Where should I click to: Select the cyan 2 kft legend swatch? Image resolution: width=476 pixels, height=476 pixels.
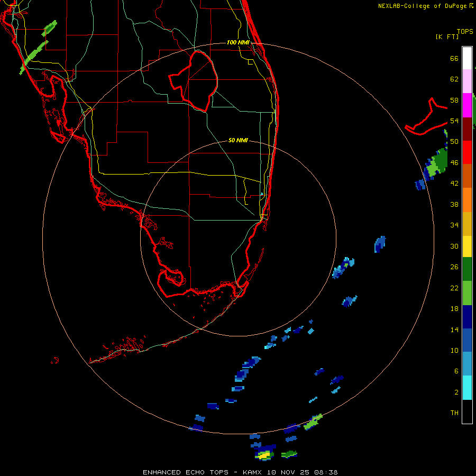tap(467, 388)
